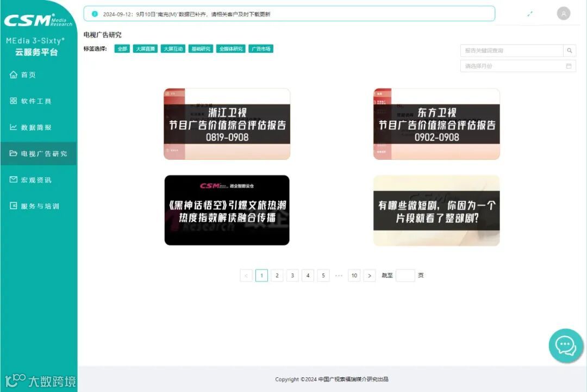Go to page 5
587x392 pixels.
[x=323, y=276]
